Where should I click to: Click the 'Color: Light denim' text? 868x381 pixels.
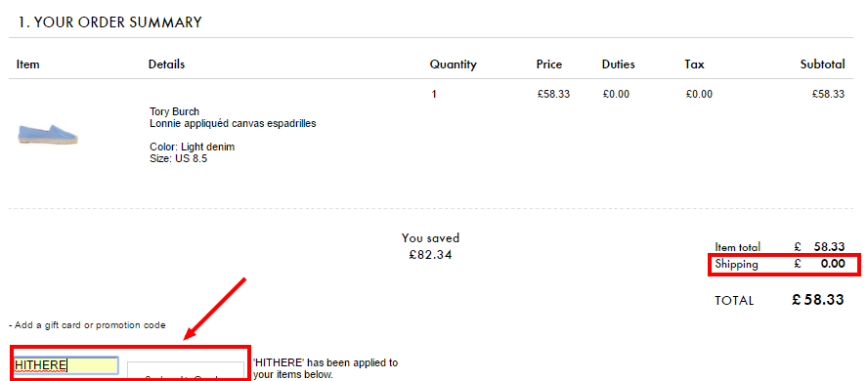[x=193, y=148]
